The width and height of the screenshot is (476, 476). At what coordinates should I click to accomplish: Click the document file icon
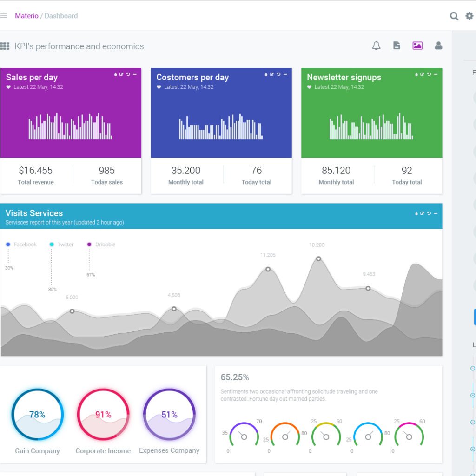point(397,46)
